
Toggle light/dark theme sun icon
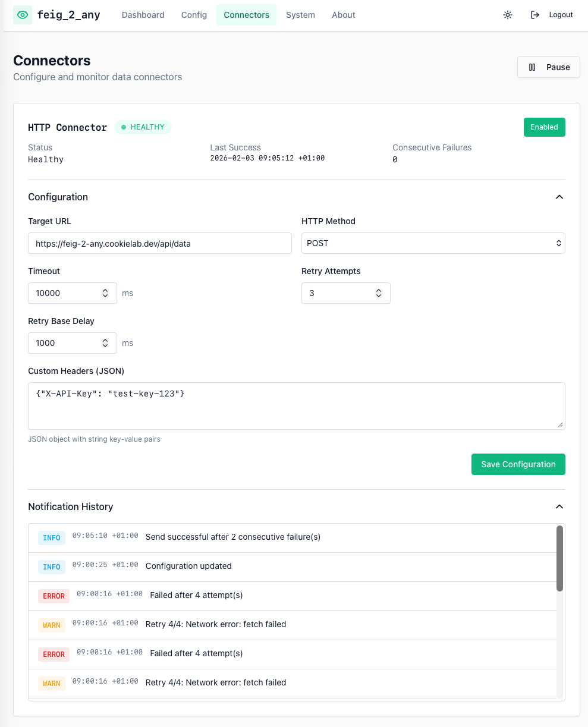[x=507, y=15]
